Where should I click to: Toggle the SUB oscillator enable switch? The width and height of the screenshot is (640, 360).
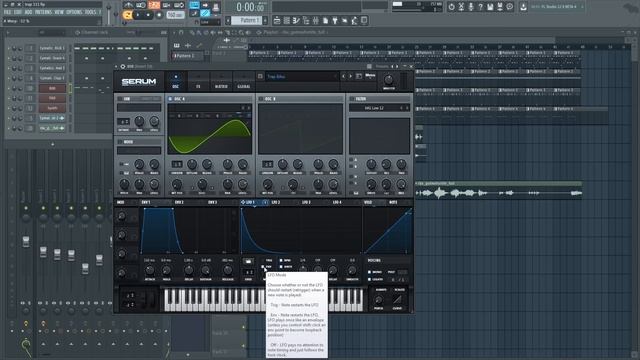point(120,99)
